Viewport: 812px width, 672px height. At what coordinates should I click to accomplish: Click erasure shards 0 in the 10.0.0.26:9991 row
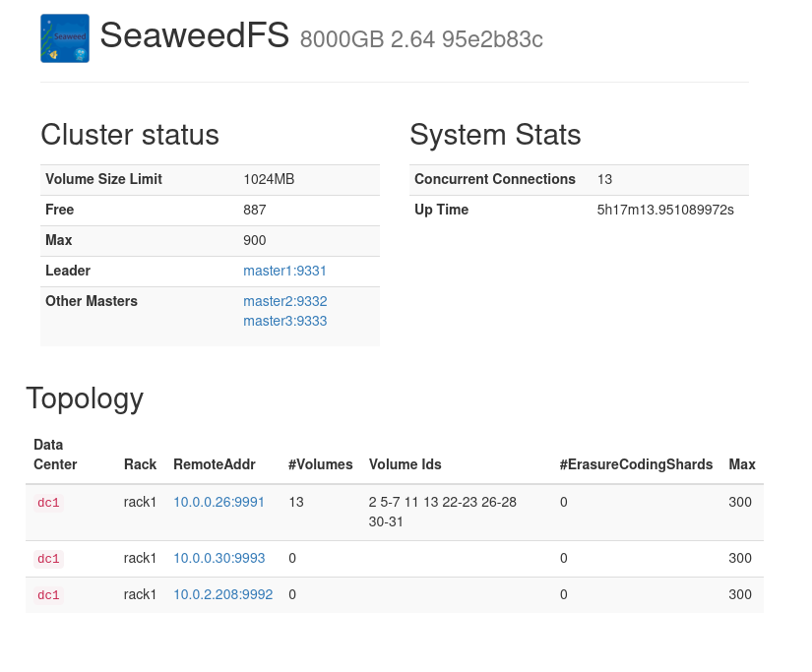563,502
